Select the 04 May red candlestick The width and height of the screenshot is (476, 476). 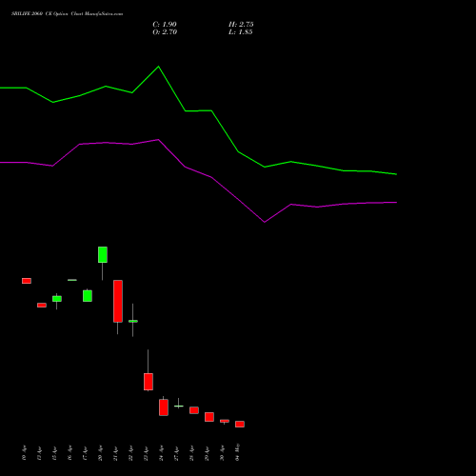click(240, 425)
